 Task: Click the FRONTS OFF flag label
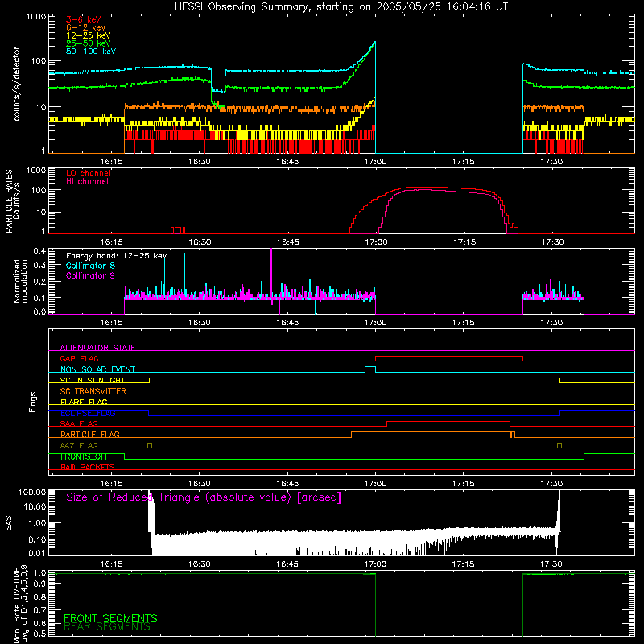(85, 456)
